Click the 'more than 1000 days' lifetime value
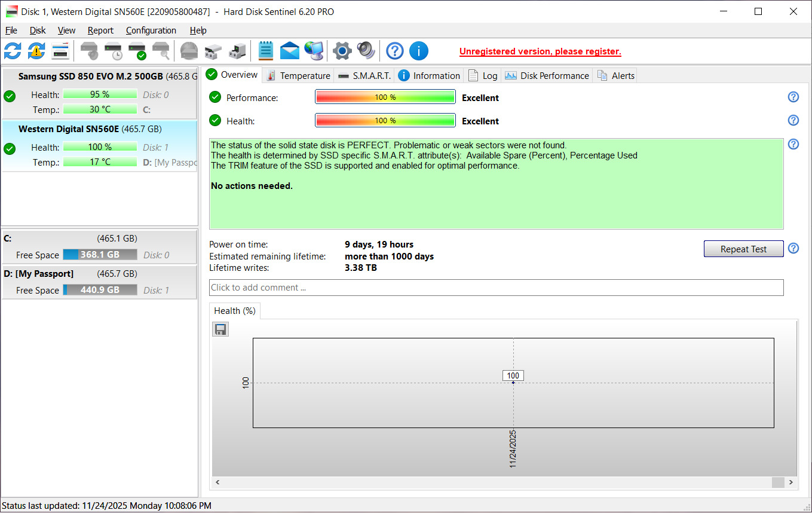Screen dimensions: 812x513 pos(389,256)
